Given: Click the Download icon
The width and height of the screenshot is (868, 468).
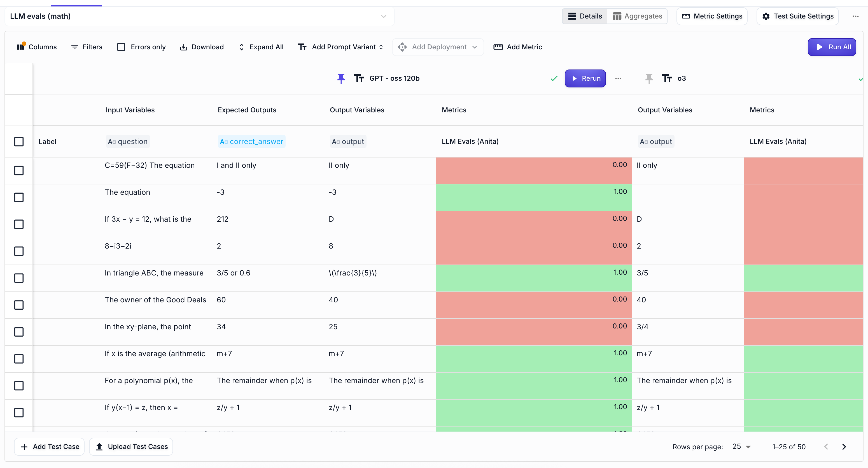Looking at the screenshot, I should 183,47.
